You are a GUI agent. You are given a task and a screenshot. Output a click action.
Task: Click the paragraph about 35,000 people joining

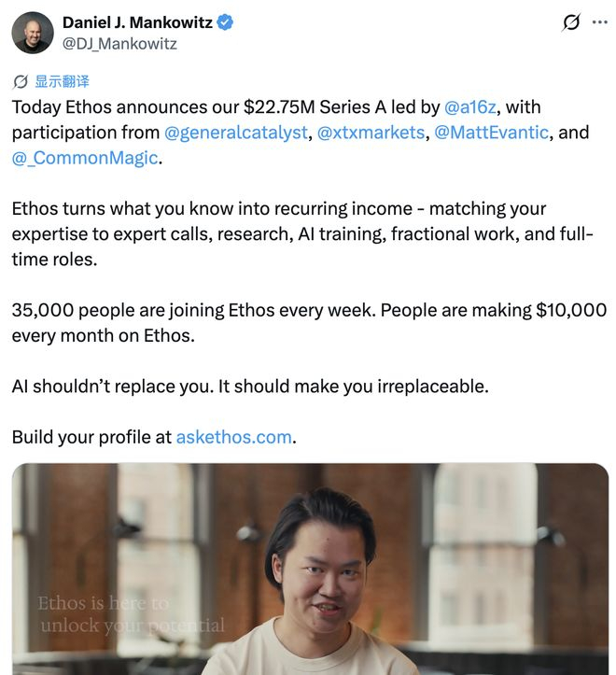309,323
